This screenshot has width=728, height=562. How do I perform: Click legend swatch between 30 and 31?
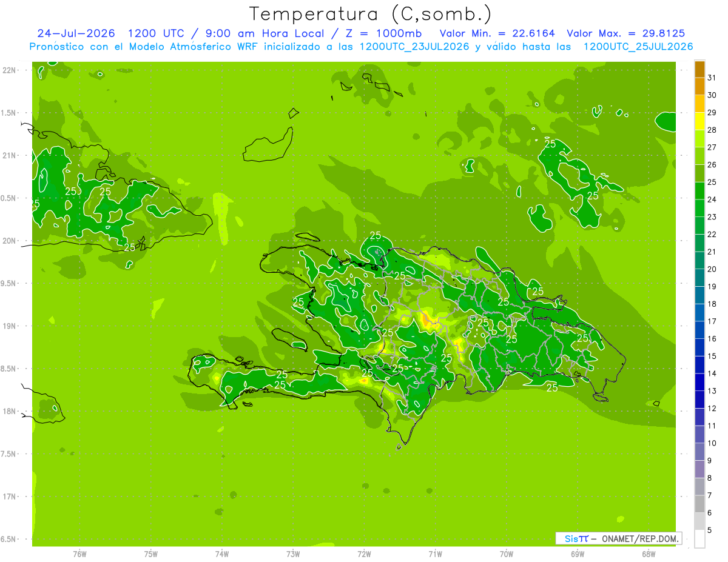[x=699, y=87]
